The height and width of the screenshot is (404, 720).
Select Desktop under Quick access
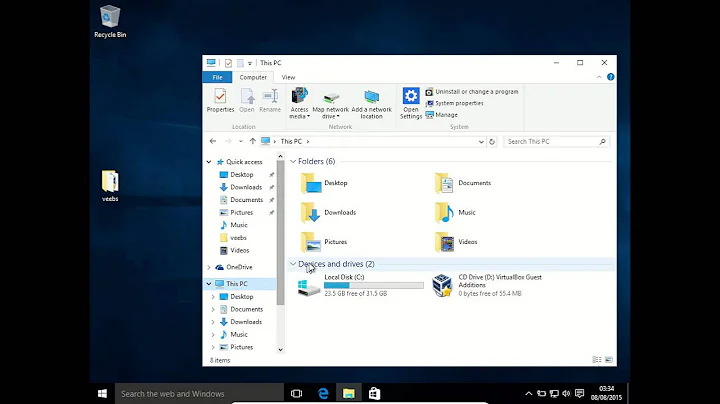point(242,174)
